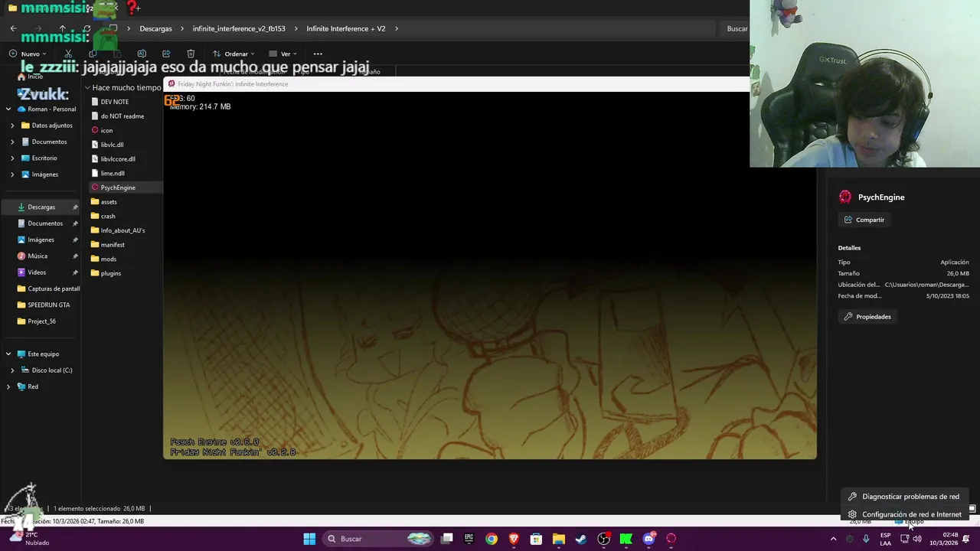Open pinned Descargas in sidebar
Screen dimensions: 980x551
click(x=41, y=207)
